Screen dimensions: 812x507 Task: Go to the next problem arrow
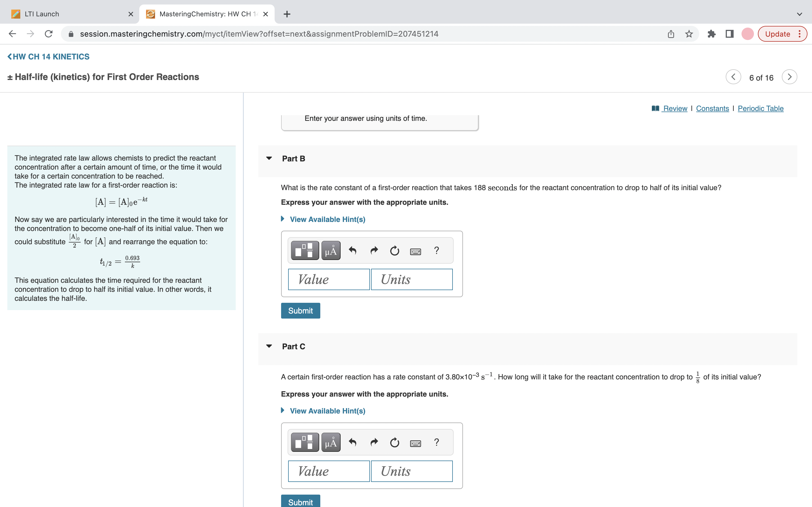pos(789,77)
